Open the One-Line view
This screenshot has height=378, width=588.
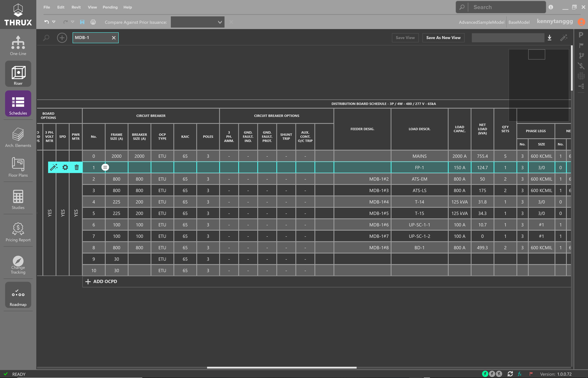pos(18,45)
